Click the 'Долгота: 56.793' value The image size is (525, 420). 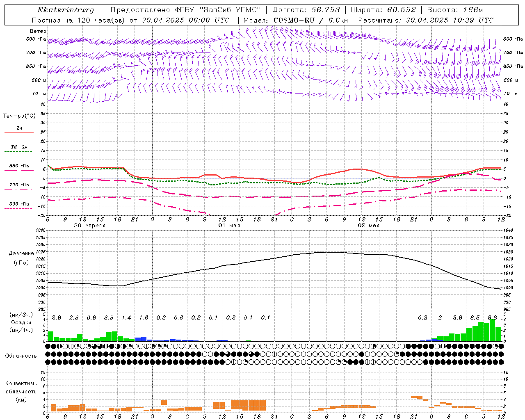(306, 10)
